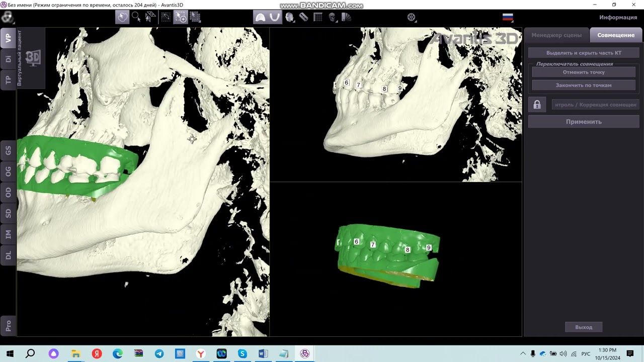The image size is (644, 362).
Task: Open the Di side tab
Action: click(8, 59)
